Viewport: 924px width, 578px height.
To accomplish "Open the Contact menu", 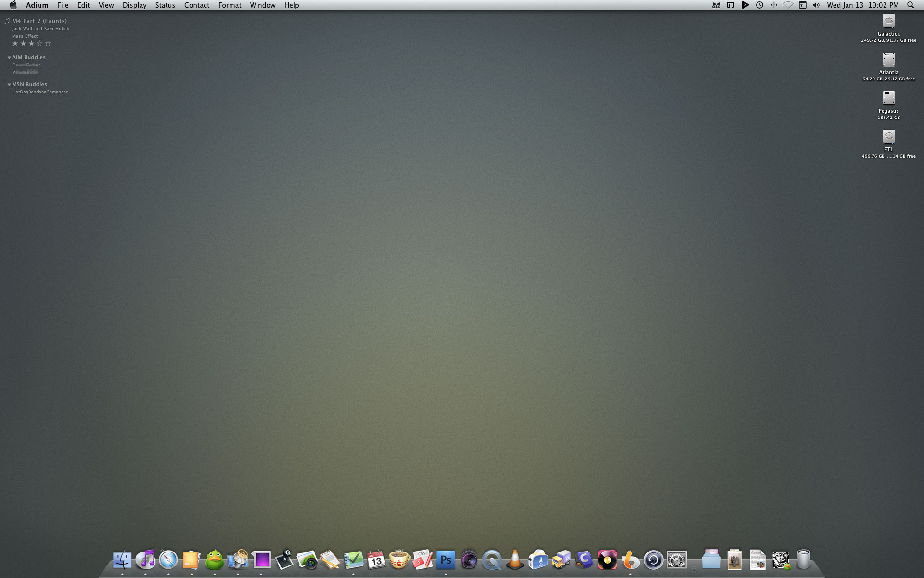I will pyautogui.click(x=196, y=5).
